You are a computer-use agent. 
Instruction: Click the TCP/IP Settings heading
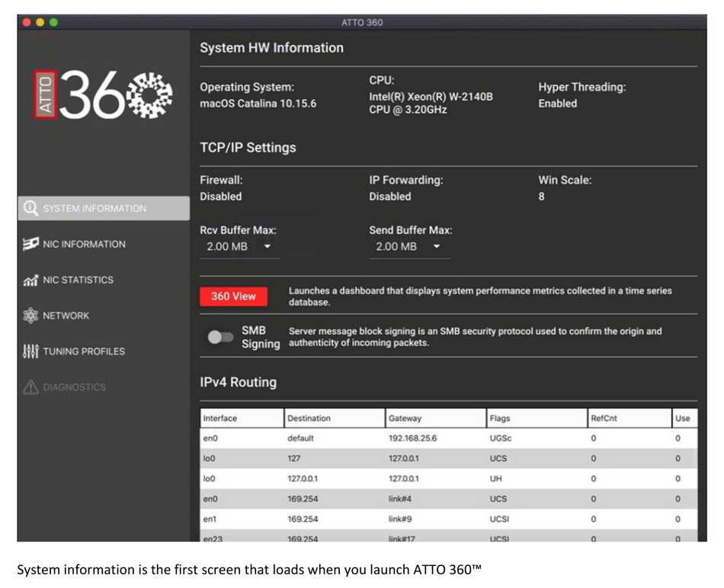[248, 148]
